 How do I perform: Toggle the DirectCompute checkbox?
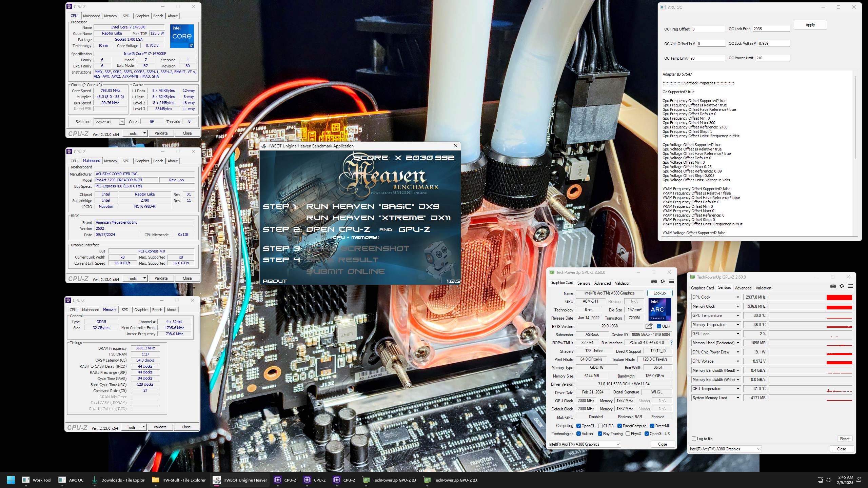[619, 426]
